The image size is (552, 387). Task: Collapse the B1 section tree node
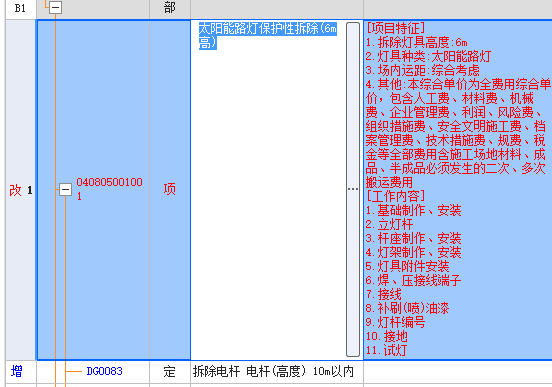tap(55, 7)
